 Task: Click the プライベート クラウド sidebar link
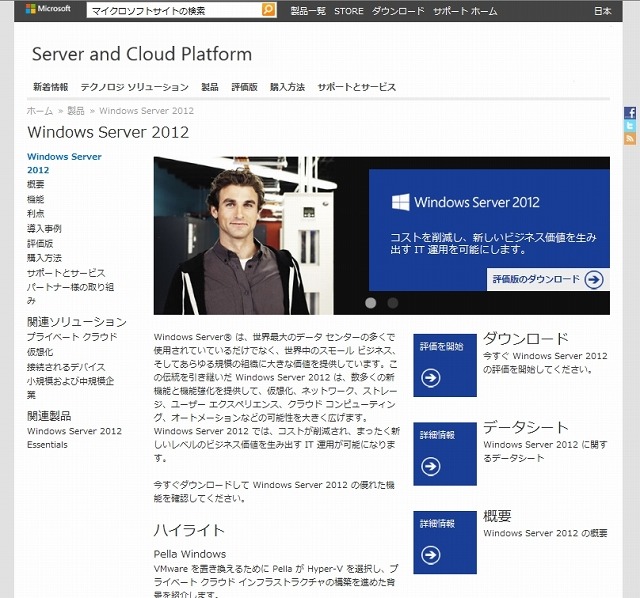71,337
